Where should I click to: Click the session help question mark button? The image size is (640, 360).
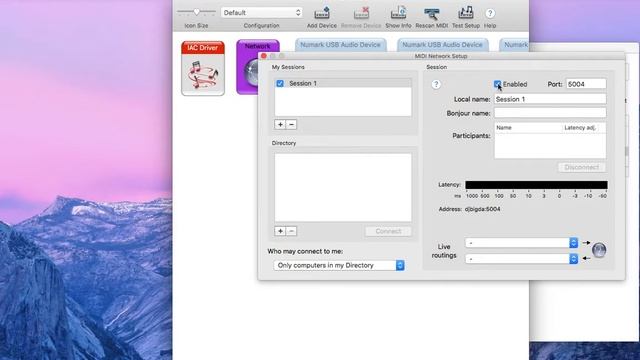436,84
